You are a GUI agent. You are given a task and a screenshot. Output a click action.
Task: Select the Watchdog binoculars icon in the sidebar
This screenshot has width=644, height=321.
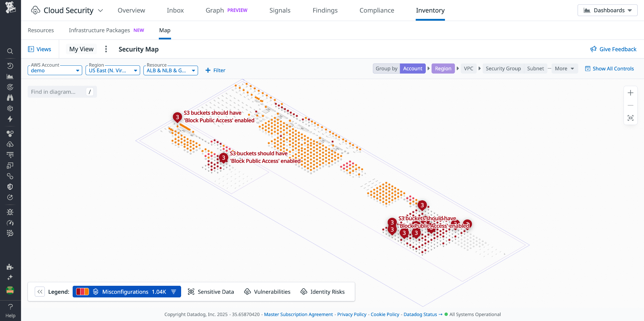coord(10,98)
